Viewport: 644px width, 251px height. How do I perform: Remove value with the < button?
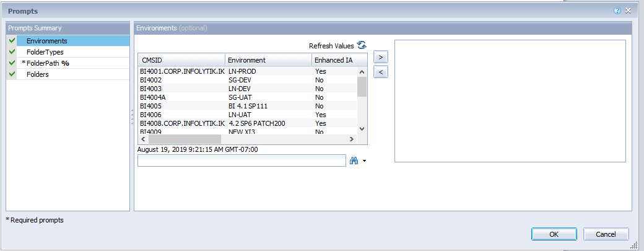click(381, 72)
